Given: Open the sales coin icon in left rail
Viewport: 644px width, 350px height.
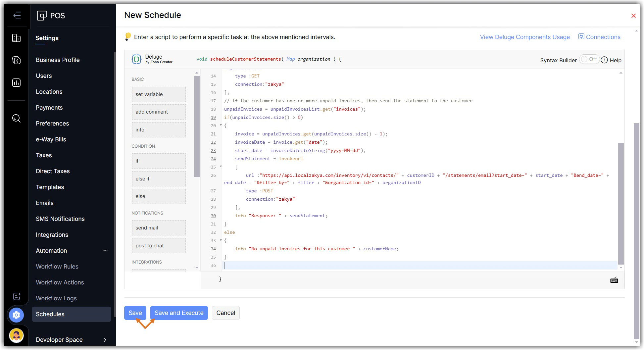Looking at the screenshot, I should coord(16,60).
